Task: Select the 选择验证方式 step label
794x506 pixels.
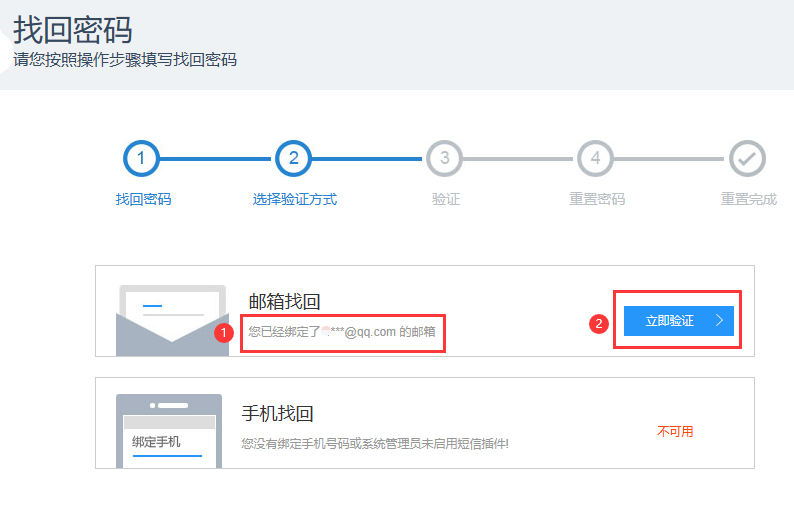Action: 294,199
